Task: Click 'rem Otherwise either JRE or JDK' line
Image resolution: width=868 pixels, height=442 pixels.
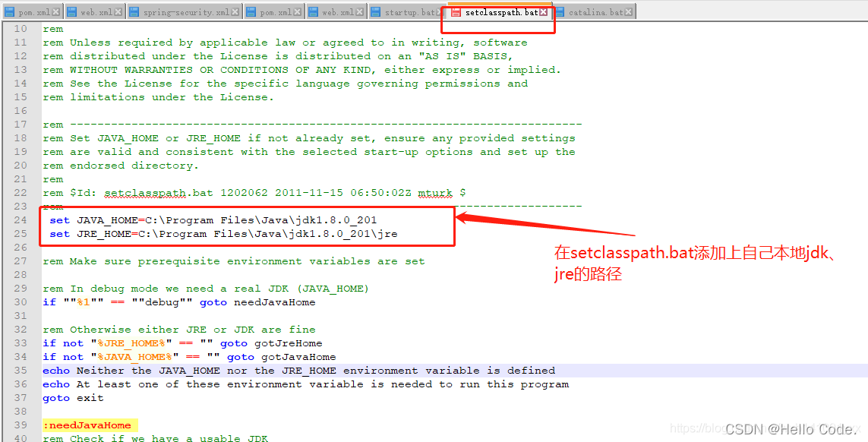Action: click(x=178, y=330)
